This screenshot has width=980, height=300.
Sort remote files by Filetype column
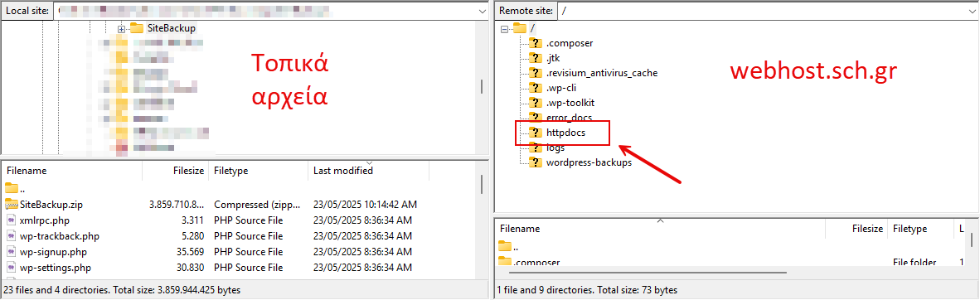(x=920, y=229)
